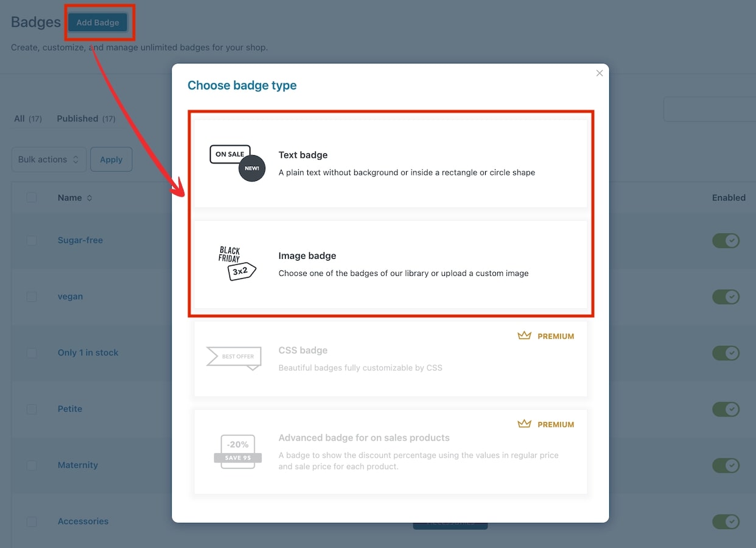756x548 pixels.
Task: Open the Maternity badge
Action: click(78, 465)
